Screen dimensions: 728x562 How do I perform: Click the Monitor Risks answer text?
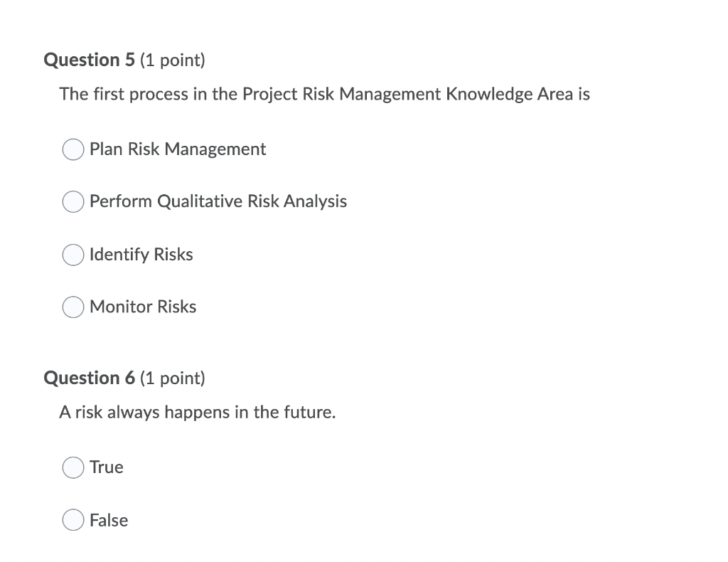[143, 307]
